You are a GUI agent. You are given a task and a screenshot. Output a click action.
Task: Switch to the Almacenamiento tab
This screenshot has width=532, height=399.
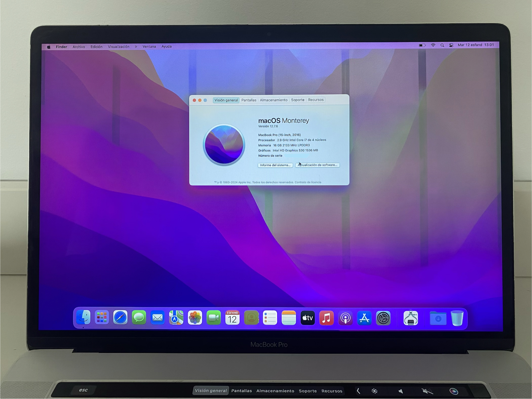pos(274,100)
